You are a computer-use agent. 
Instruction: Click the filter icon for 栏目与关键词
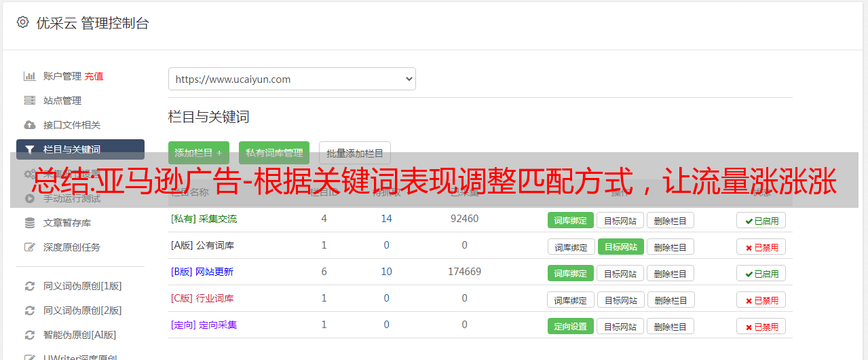coord(29,149)
